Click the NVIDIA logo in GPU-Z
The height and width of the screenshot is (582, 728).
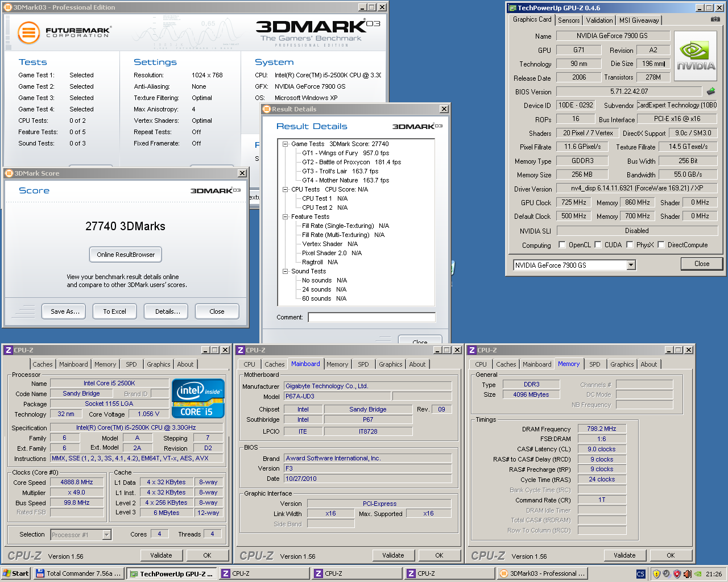[x=696, y=55]
